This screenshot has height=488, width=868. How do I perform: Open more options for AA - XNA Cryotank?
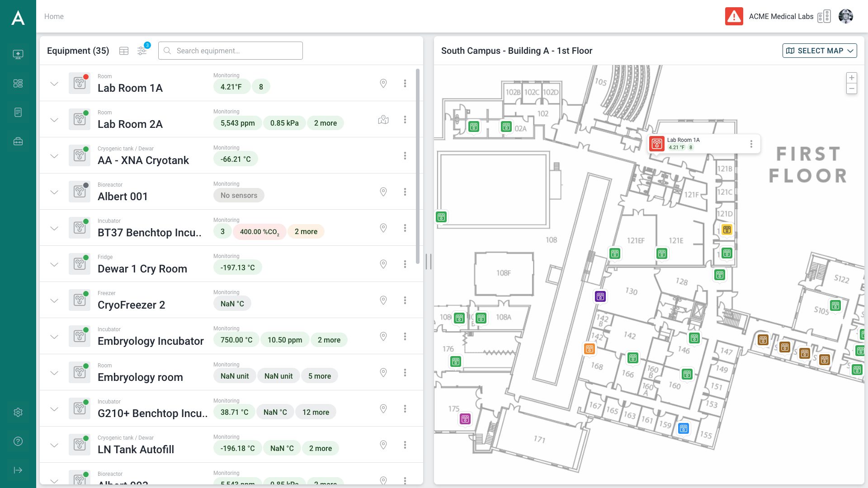[x=405, y=156]
